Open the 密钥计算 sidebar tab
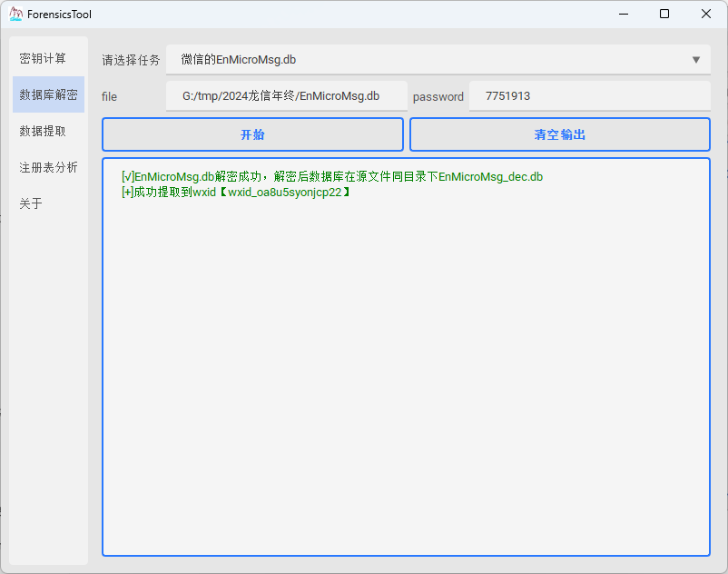The image size is (728, 574). pyautogui.click(x=43, y=58)
